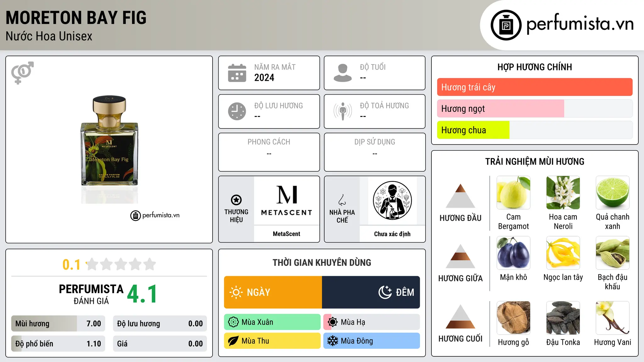Open the Ngọc lan tây note image

tap(563, 253)
